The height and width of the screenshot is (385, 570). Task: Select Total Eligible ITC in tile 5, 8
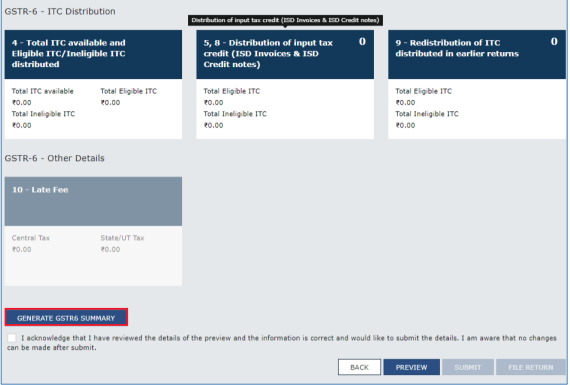[232, 91]
